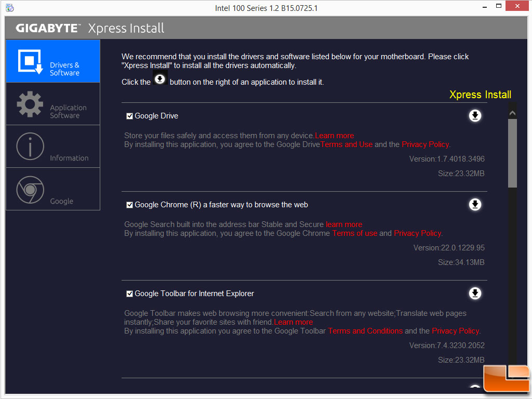Click the Xpress Install button

[x=480, y=95]
